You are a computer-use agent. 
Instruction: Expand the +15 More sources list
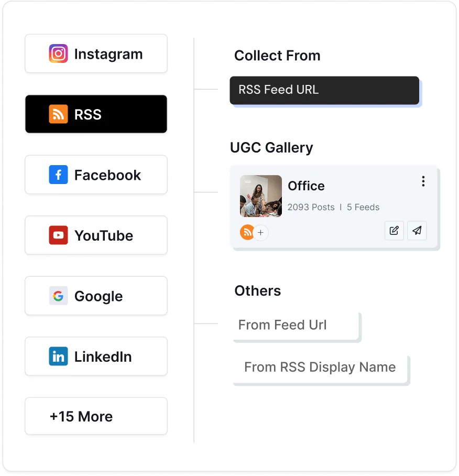pyautogui.click(x=96, y=416)
